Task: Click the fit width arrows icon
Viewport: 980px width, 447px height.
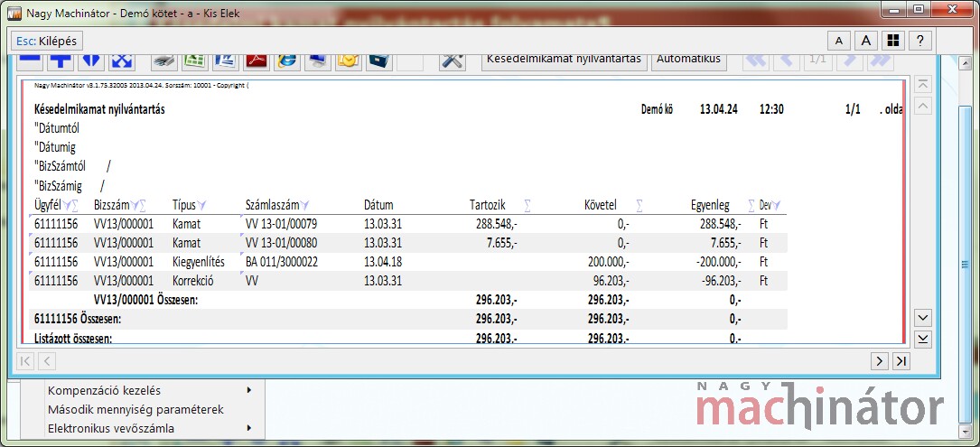Action: click(91, 61)
